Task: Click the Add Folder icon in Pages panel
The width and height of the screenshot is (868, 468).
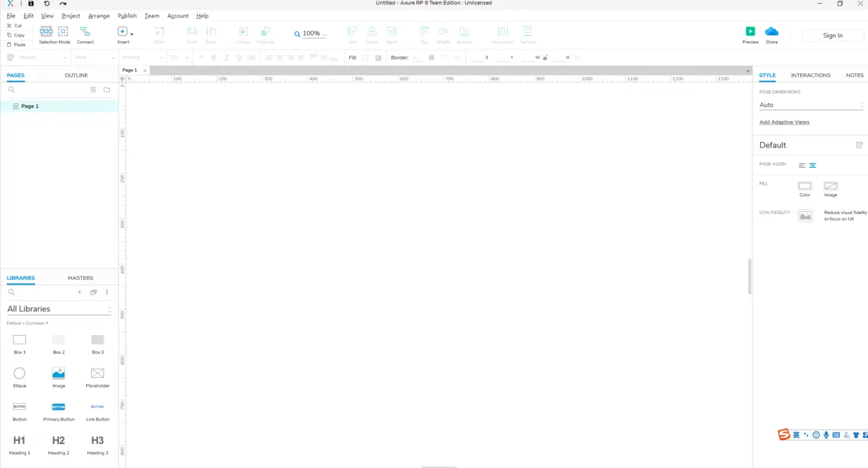Action: click(x=107, y=90)
